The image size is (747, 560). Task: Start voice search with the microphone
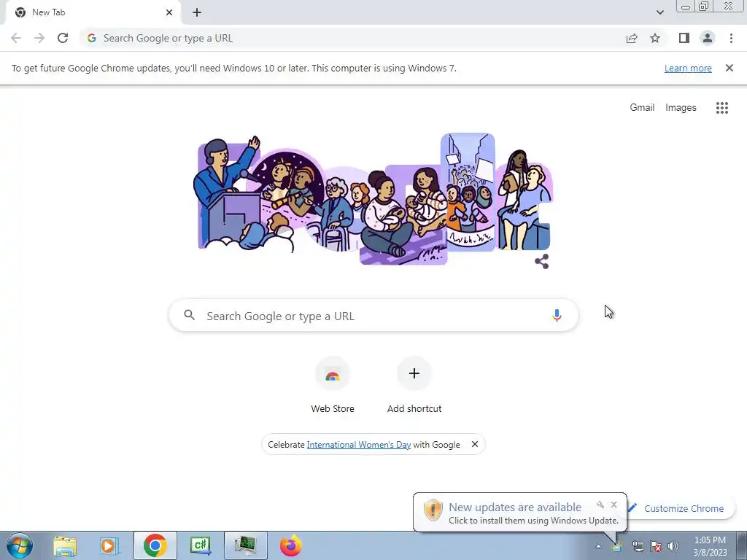[x=557, y=315]
